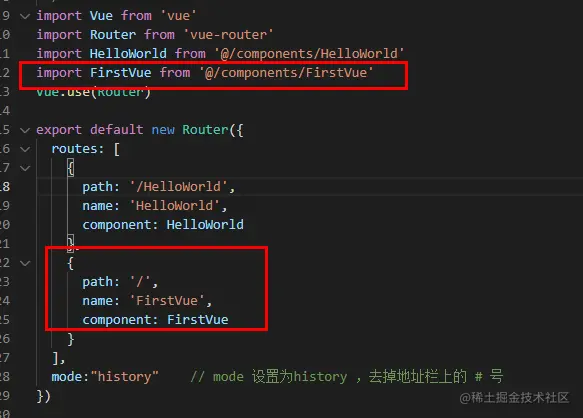Click the '],' closing routes array
This screenshot has width=583, height=418.
58,358
